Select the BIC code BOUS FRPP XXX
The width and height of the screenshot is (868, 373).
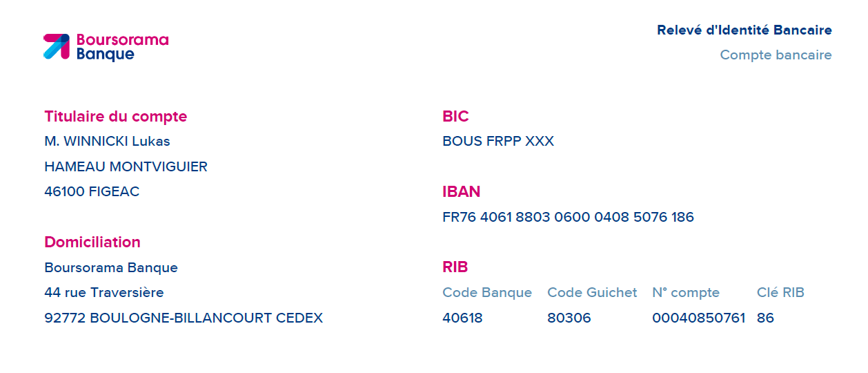coord(498,142)
